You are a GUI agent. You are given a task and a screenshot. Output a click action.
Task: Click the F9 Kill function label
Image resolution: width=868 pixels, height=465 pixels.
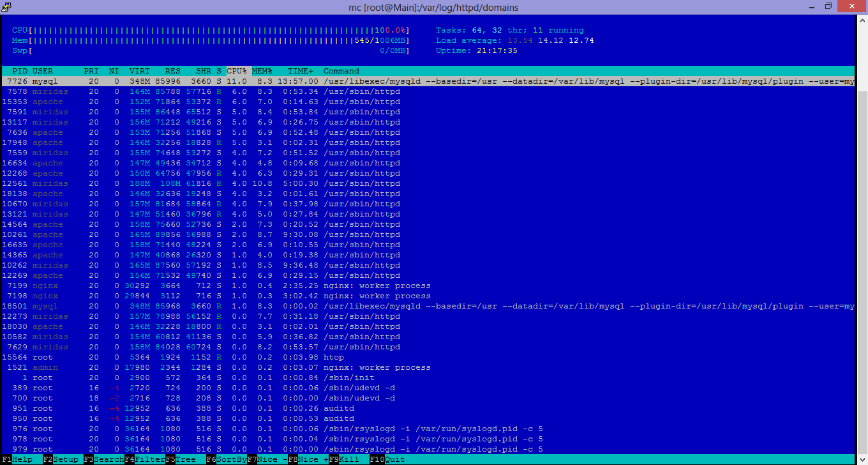(344, 459)
